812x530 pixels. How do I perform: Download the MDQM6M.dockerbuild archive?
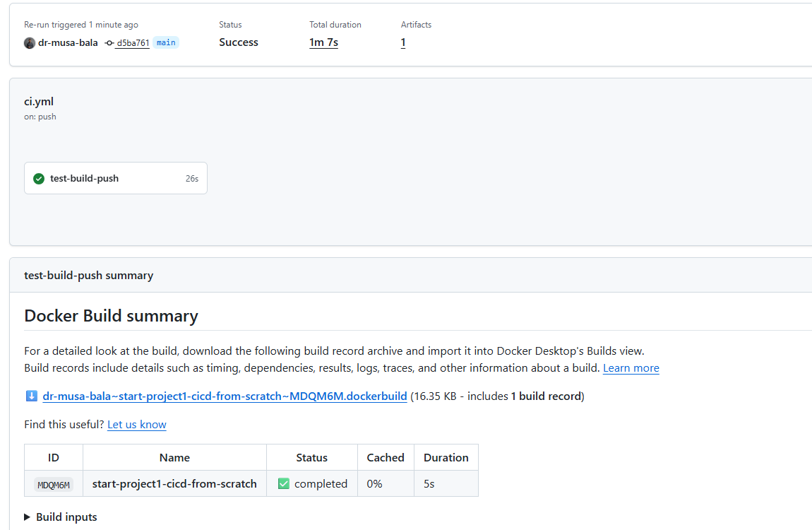pos(225,396)
